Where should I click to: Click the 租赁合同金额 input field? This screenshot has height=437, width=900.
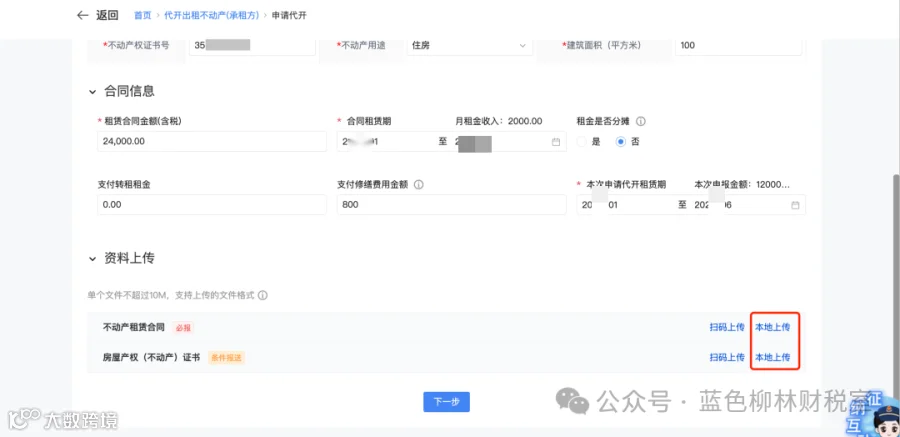click(212, 141)
